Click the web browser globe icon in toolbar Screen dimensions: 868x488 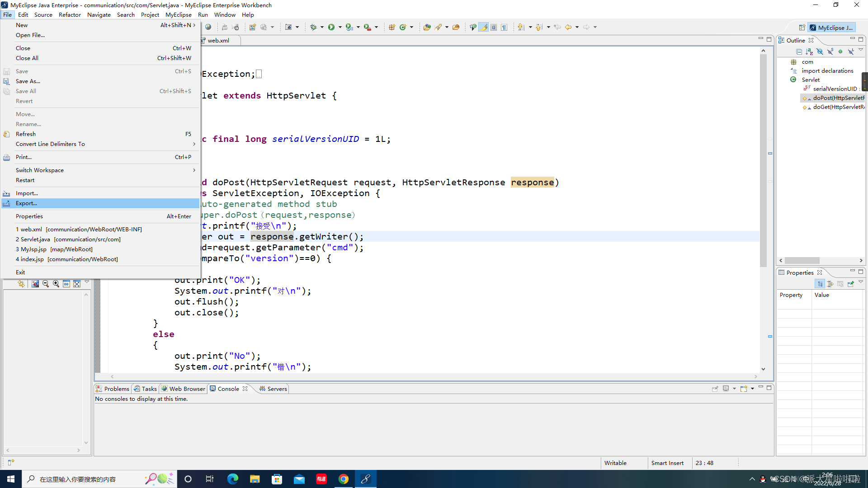tap(208, 27)
